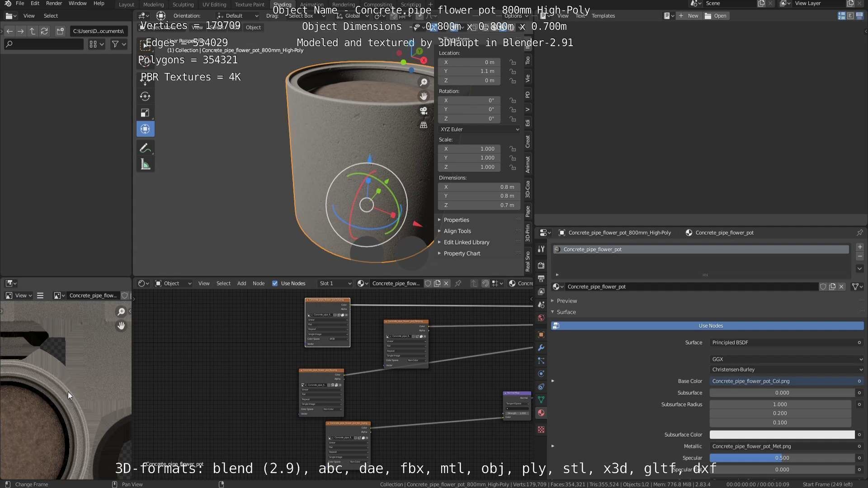Toggle the Use Nodes checkbox in node editor

coord(275,284)
